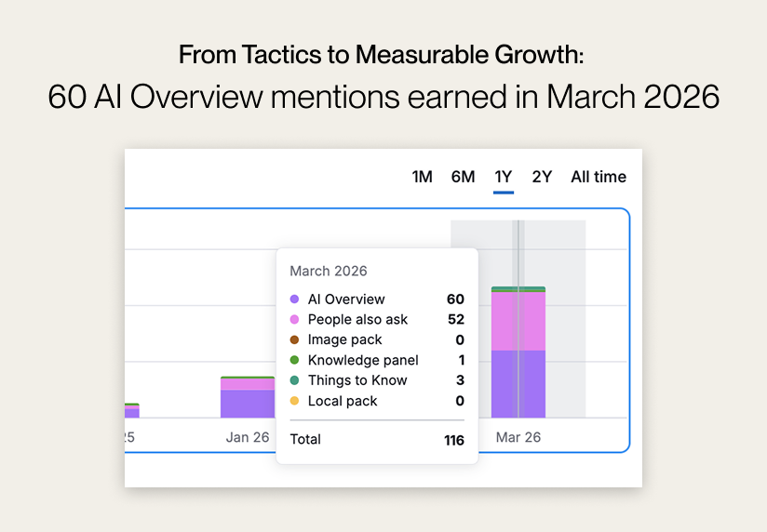Click the yellow Local pack legend dot
This screenshot has height=532, width=767.
tap(294, 401)
